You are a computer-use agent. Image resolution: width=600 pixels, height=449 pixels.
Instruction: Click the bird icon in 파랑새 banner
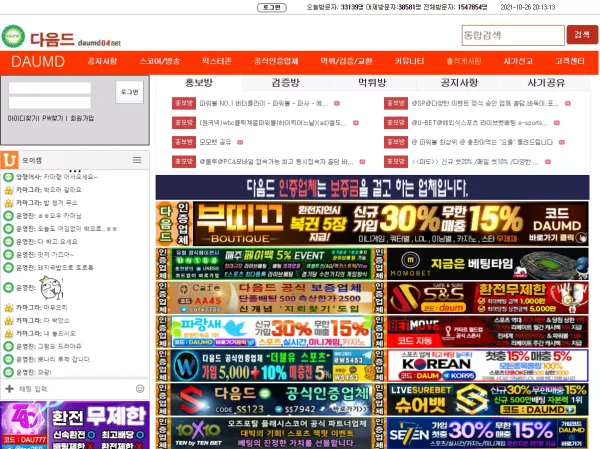pos(236,328)
